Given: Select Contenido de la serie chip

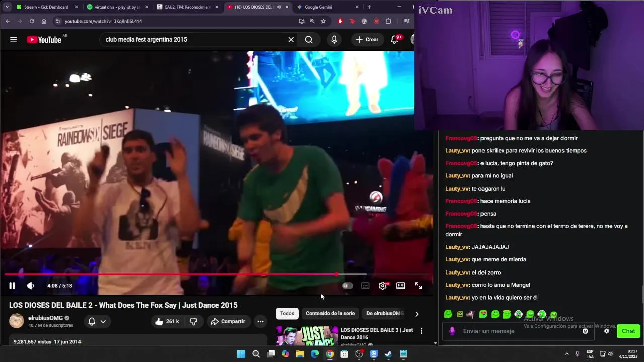Looking at the screenshot, I should (330, 314).
